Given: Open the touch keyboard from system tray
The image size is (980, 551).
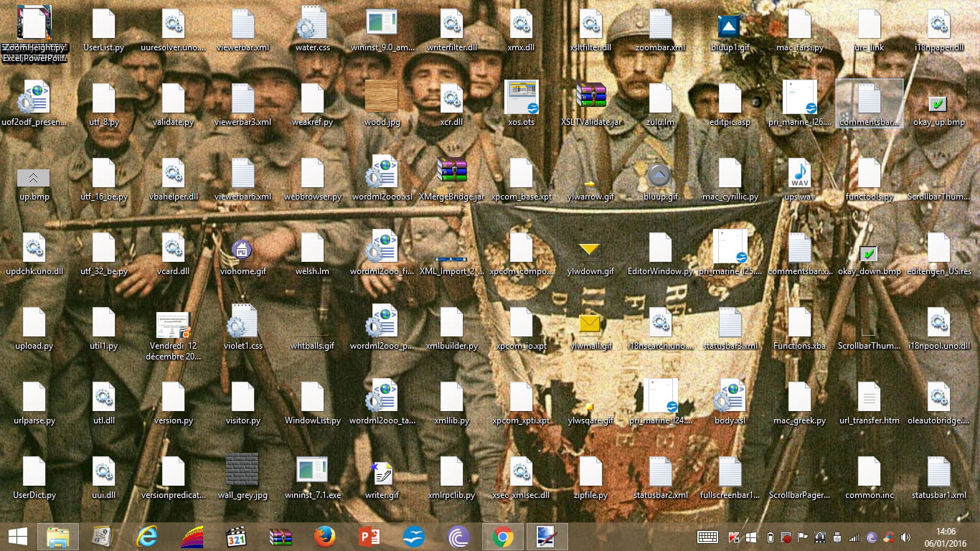Looking at the screenshot, I should pos(707,537).
